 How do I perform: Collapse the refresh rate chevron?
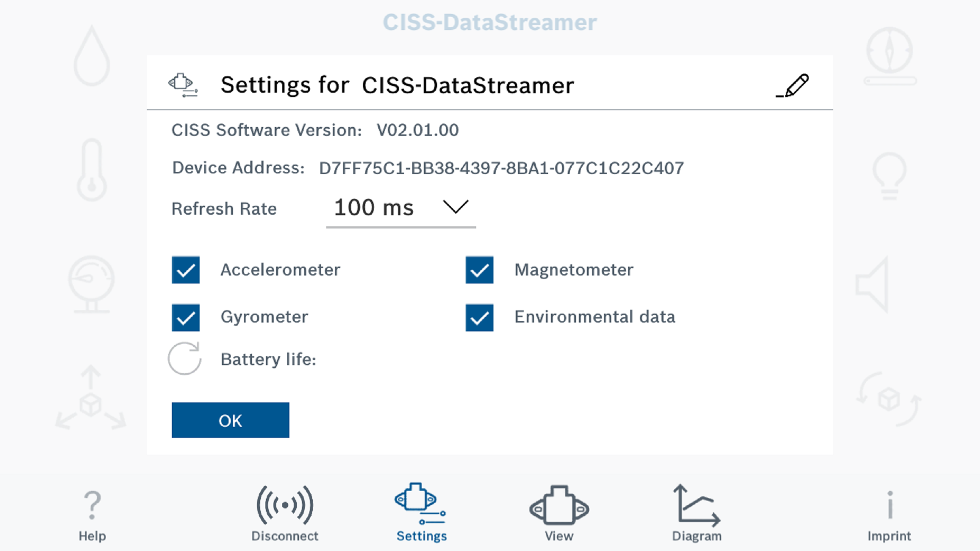tap(454, 207)
